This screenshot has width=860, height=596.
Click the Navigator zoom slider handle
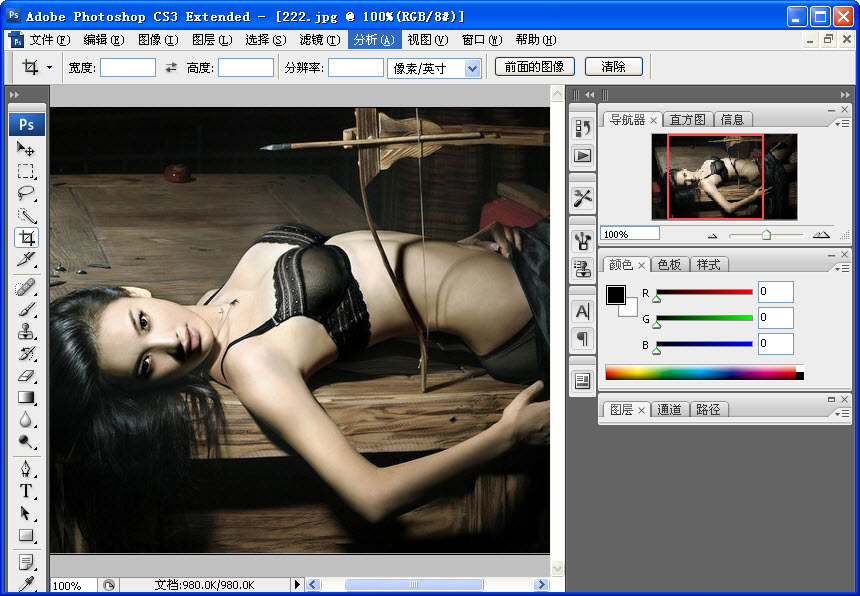click(x=766, y=235)
